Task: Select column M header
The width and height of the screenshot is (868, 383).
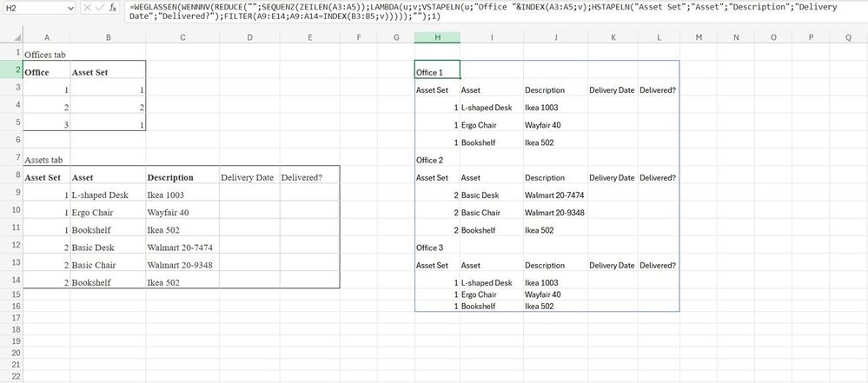Action: click(x=698, y=37)
